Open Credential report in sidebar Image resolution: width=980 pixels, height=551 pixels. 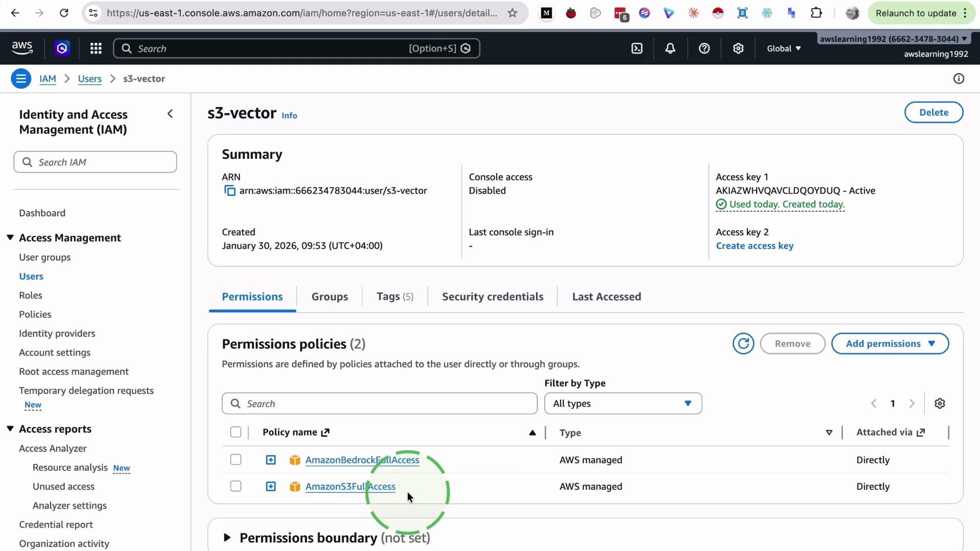click(x=56, y=525)
